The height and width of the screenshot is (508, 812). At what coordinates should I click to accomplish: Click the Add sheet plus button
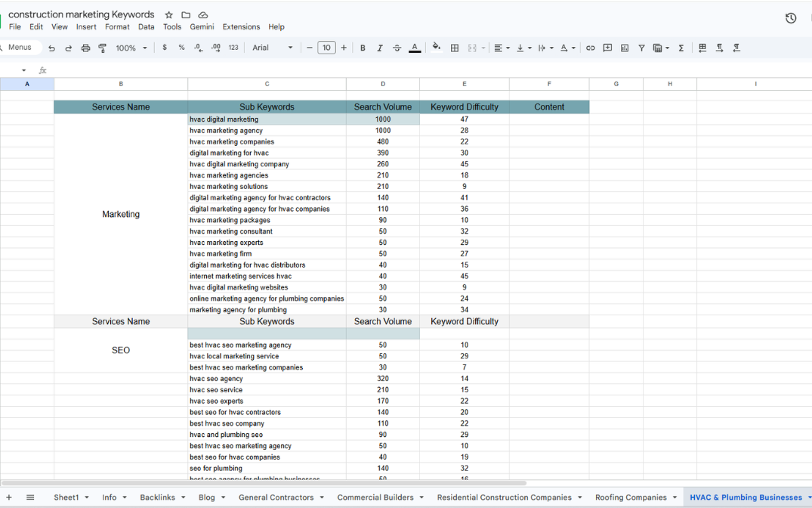[x=9, y=497]
